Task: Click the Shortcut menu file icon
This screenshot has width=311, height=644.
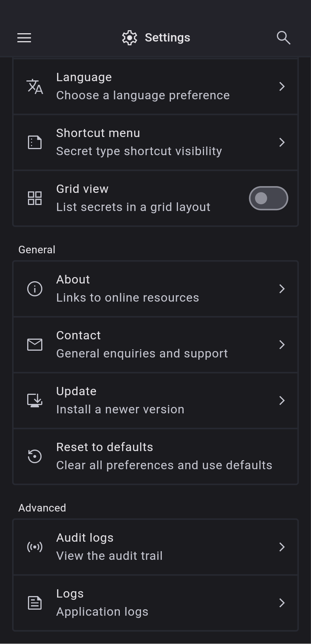Action: (35, 142)
